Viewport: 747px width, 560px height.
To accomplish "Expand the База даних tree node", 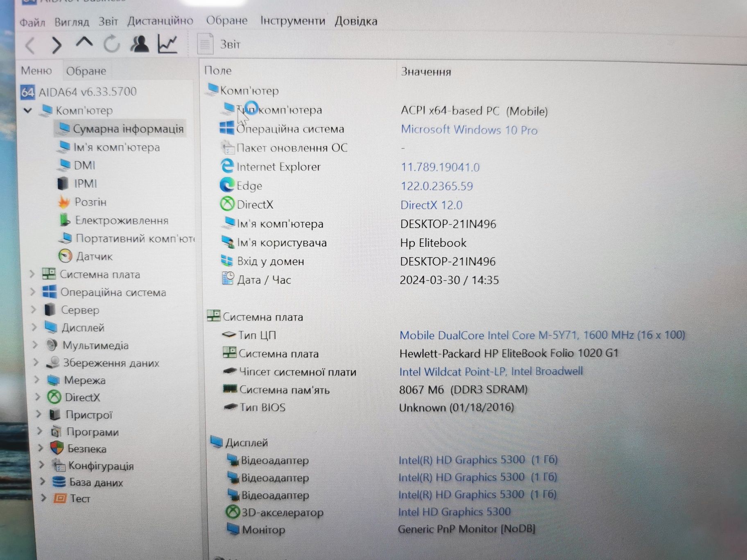I will [43, 481].
